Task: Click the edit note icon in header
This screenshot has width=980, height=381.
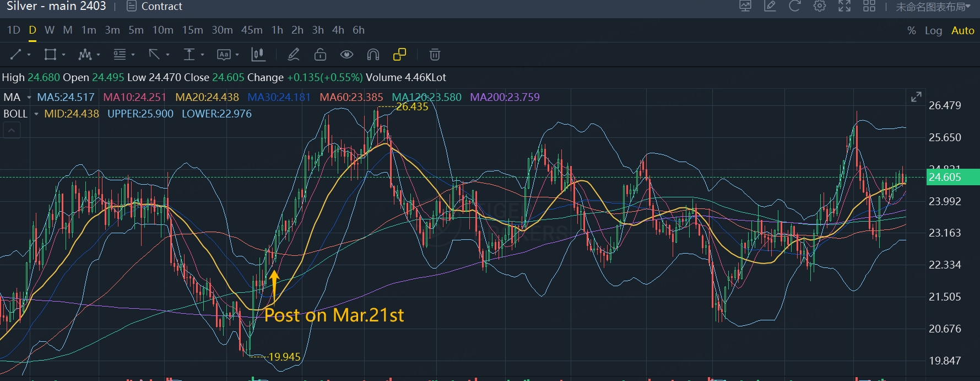Action: (770, 7)
